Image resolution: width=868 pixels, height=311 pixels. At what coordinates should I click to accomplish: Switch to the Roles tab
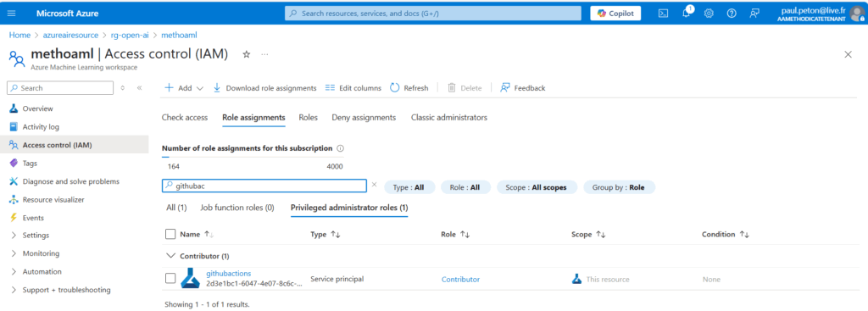point(309,117)
